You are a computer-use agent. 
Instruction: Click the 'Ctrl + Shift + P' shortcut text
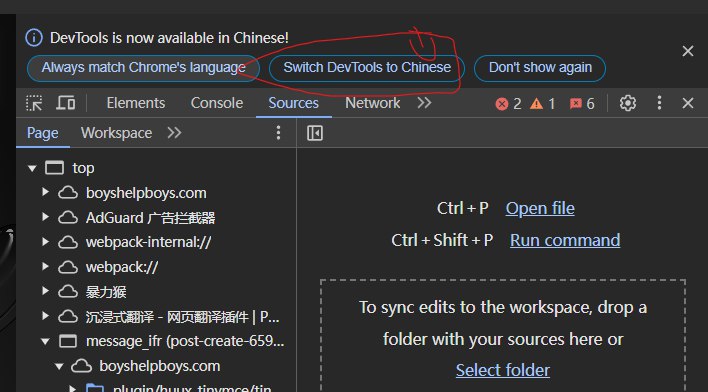[442, 240]
